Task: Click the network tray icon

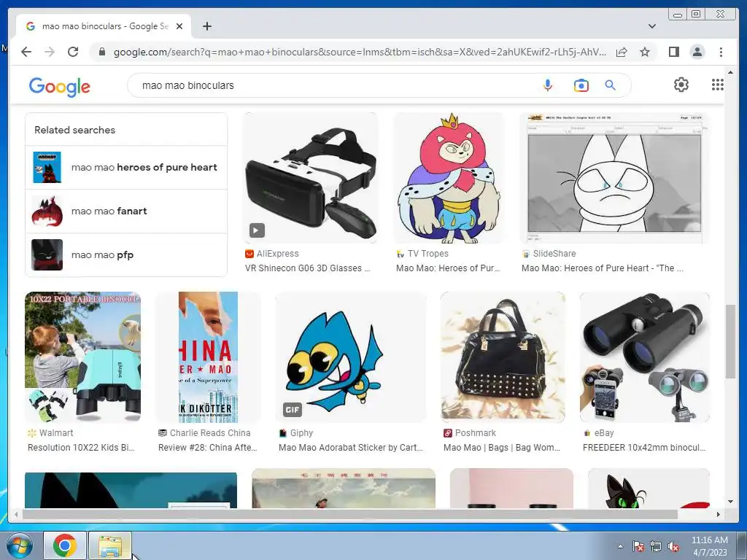Action: [x=656, y=546]
